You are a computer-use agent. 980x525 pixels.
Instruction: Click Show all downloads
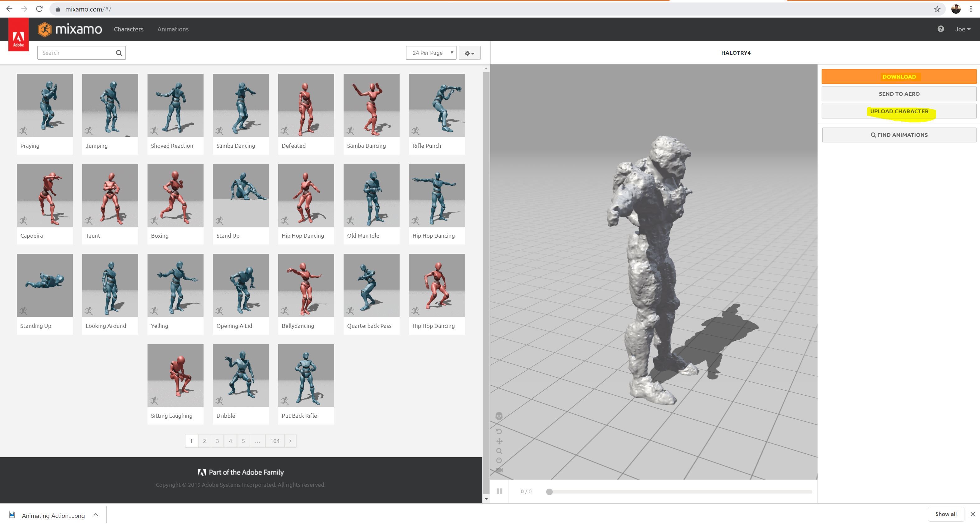click(x=946, y=514)
